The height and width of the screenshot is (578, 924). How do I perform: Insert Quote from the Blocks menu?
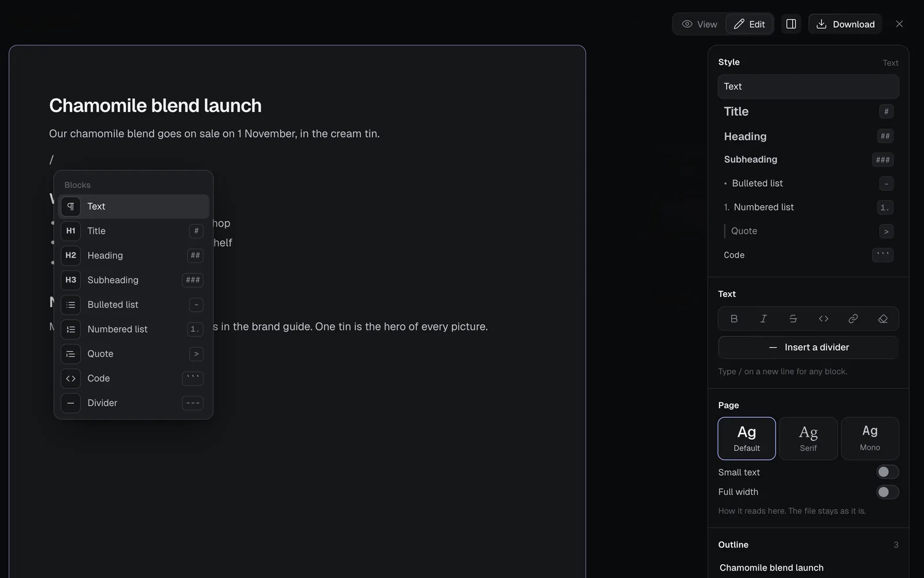point(133,354)
